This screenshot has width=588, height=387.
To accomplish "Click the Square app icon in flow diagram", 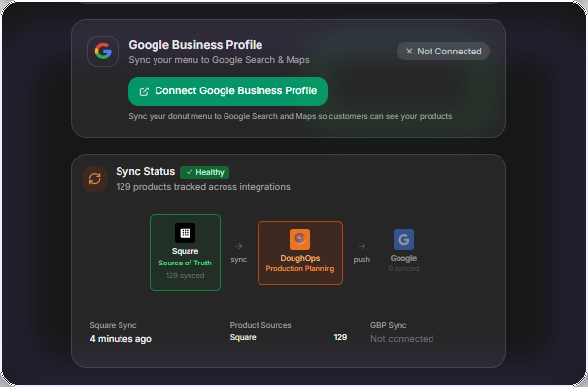I will coord(186,232).
